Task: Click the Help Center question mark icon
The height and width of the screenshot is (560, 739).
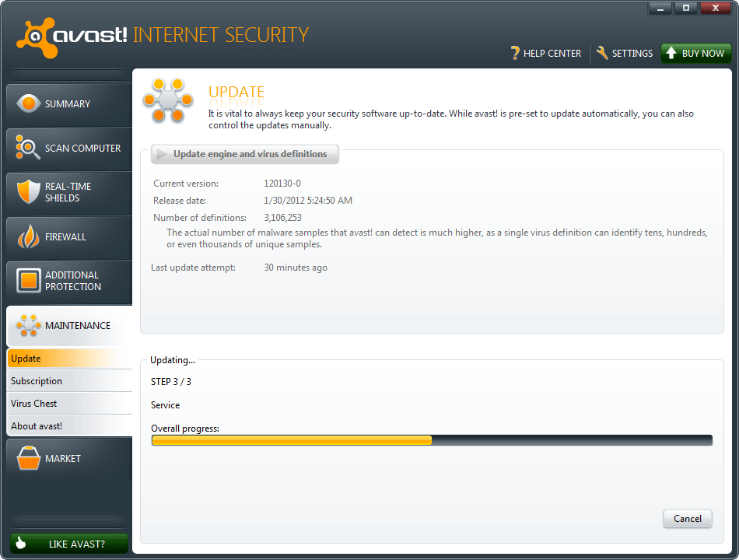Action: [515, 53]
